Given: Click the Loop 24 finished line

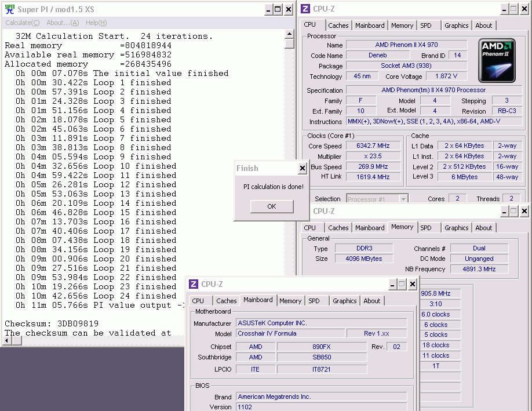Looking at the screenshot, I should point(96,296).
